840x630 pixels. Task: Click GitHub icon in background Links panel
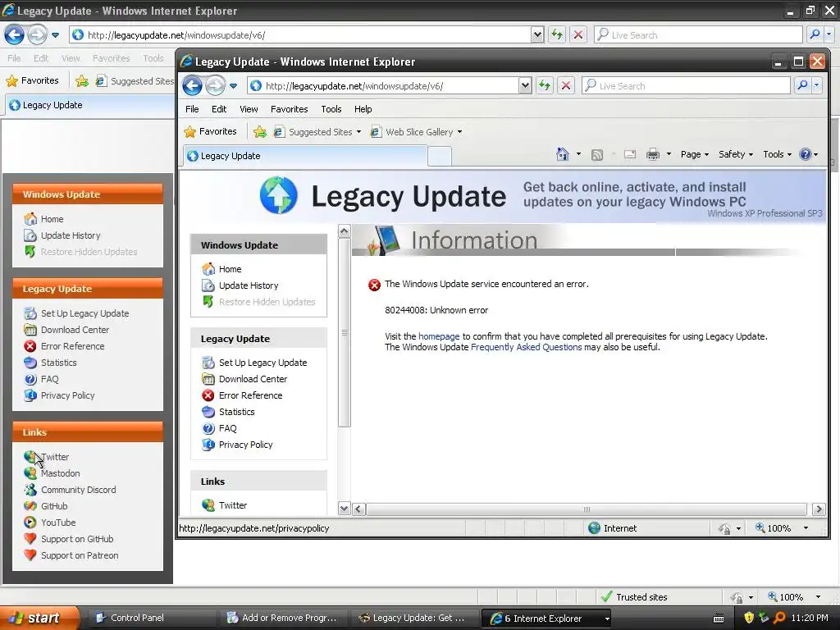tap(30, 506)
